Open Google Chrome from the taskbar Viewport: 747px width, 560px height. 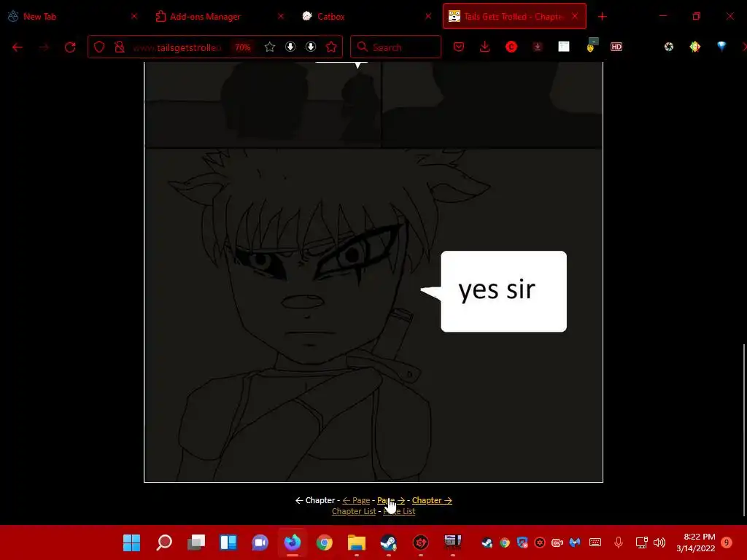(x=325, y=542)
